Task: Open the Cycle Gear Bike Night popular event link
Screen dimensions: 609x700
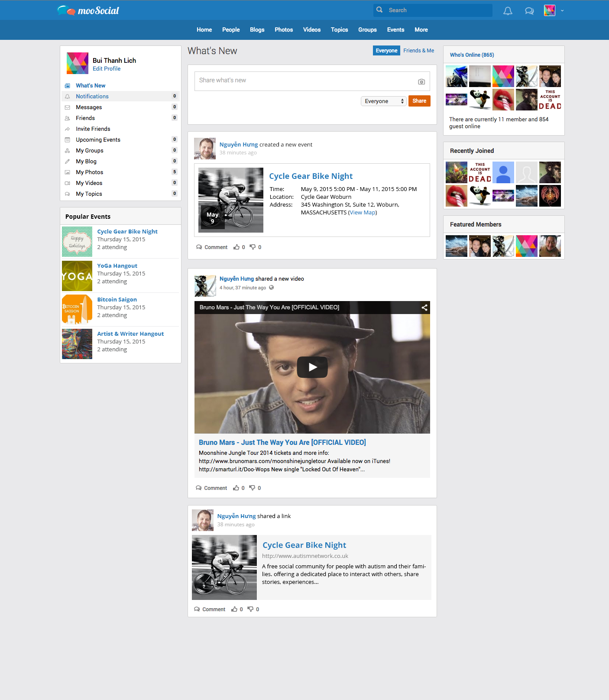Action: [127, 232]
